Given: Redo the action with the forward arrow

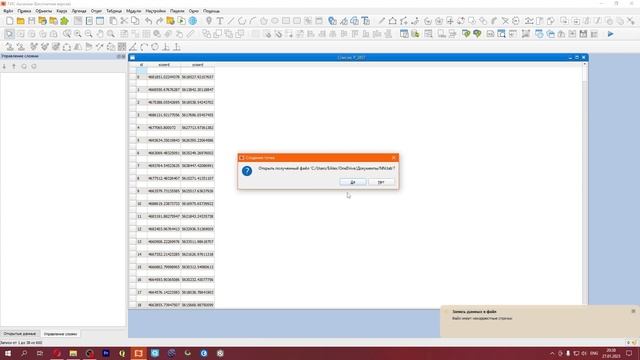Looking at the screenshot, I should click(160, 21).
